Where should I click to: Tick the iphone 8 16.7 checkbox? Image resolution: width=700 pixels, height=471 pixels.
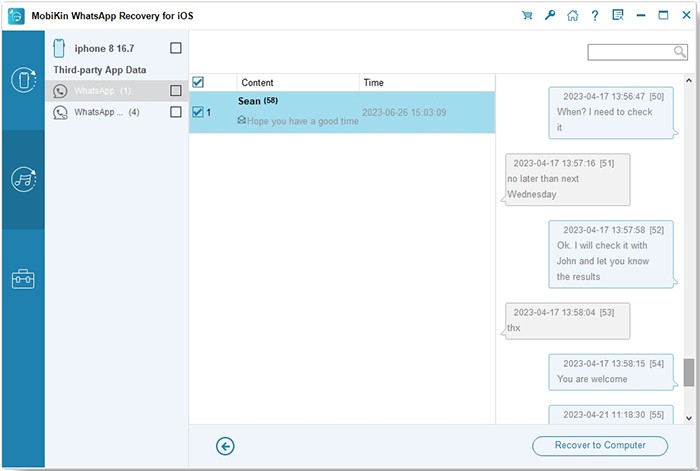click(176, 48)
